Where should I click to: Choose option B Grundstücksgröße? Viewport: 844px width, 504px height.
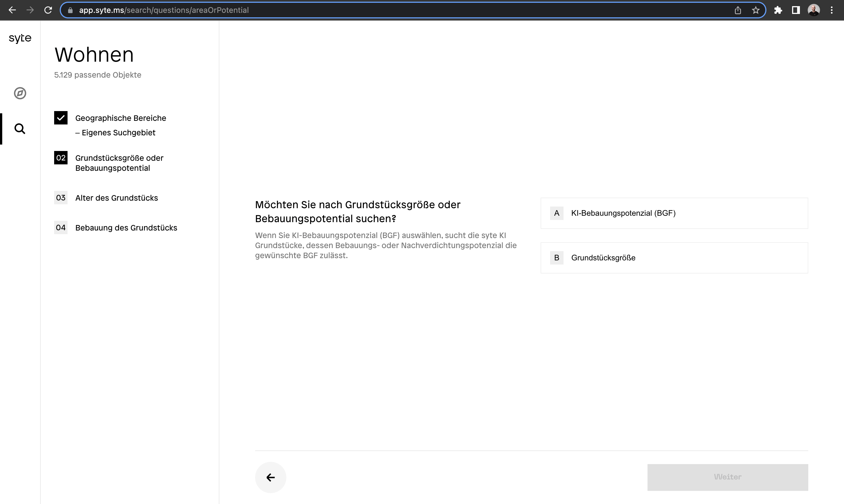[674, 258]
